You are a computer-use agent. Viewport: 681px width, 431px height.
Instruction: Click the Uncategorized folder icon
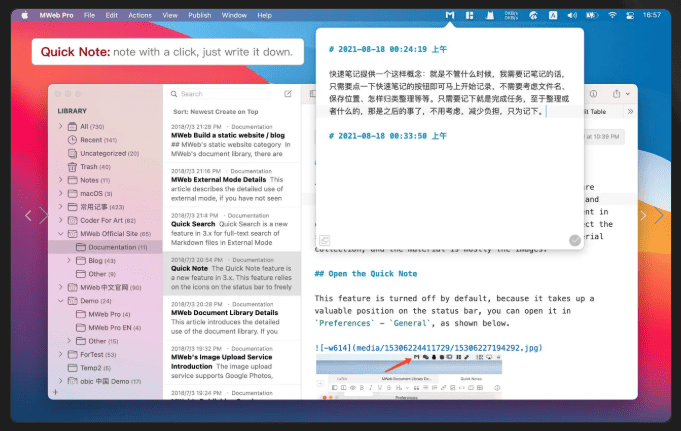73,153
